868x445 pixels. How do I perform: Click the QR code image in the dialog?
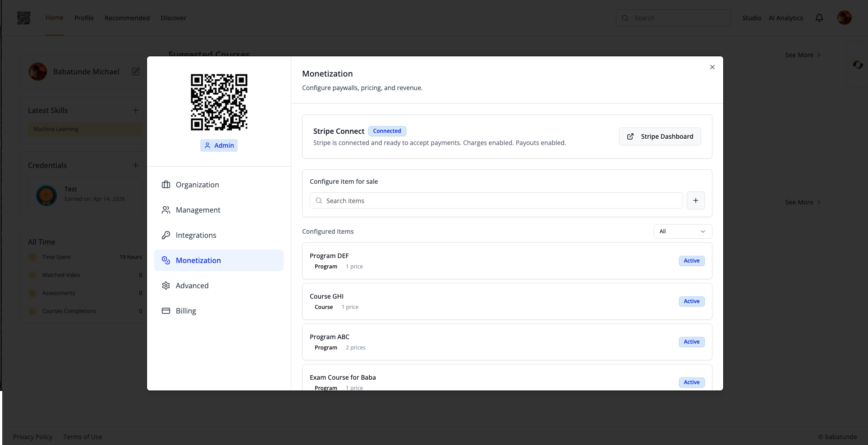point(219,102)
